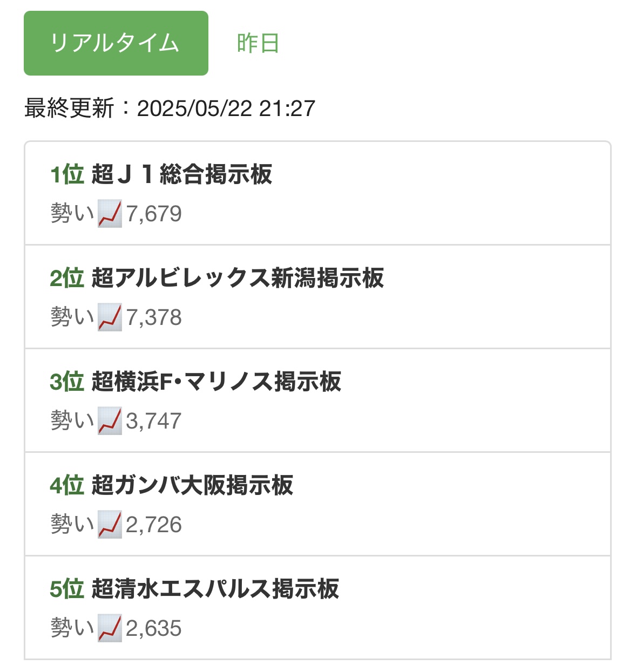This screenshot has width=636, height=672.
Task: Click the 最終更新 timestamp text
Action: (x=170, y=108)
